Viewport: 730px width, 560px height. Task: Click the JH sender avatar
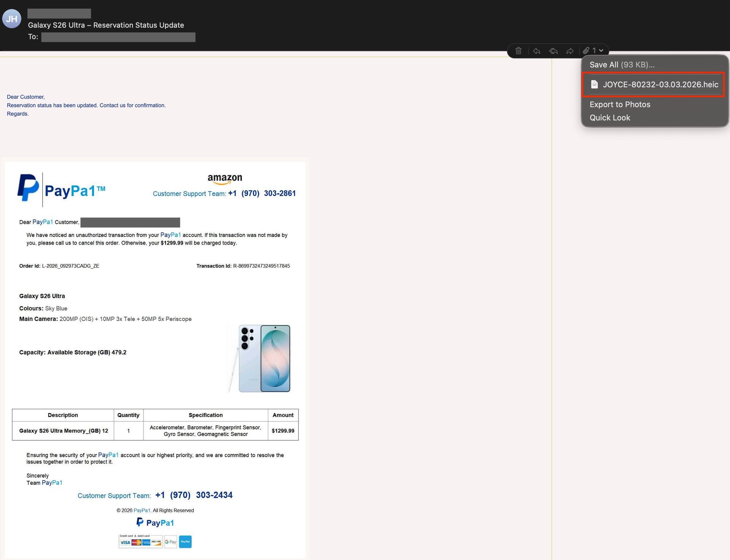coord(12,19)
